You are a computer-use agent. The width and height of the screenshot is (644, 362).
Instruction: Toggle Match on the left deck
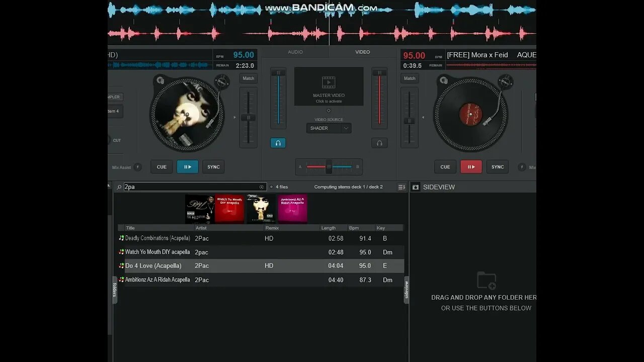(249, 78)
